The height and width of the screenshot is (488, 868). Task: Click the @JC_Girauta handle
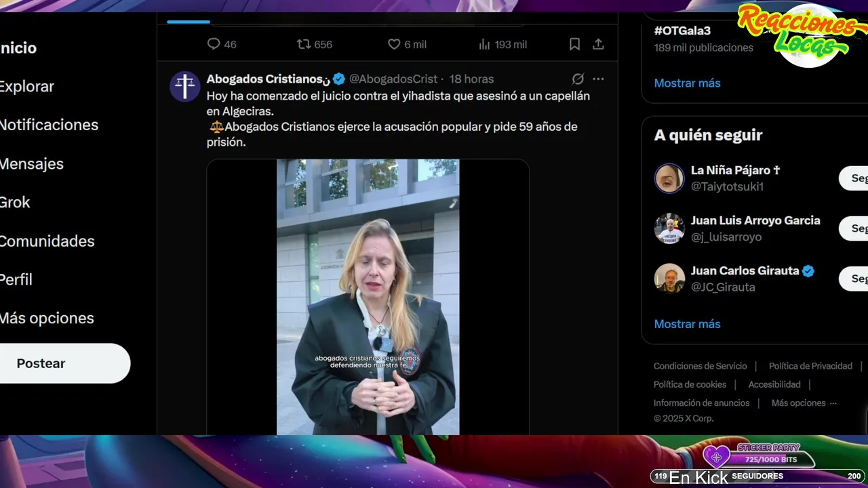point(723,287)
